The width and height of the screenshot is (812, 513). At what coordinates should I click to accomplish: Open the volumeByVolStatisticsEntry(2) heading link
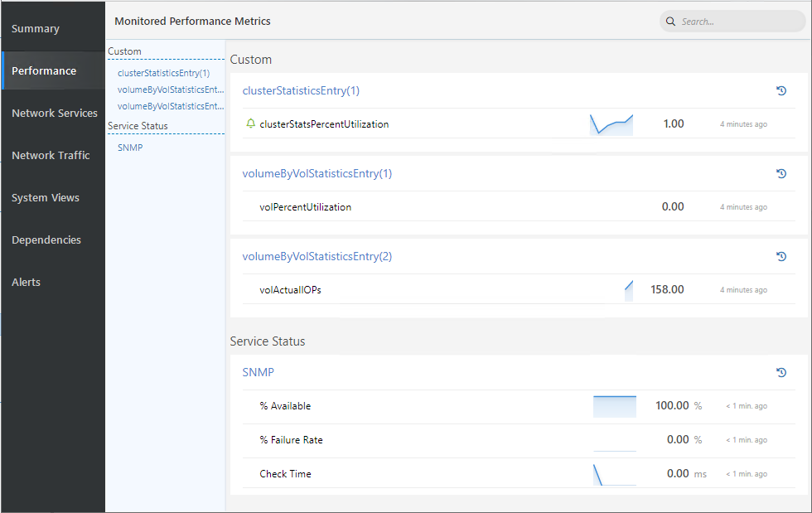[x=317, y=257]
